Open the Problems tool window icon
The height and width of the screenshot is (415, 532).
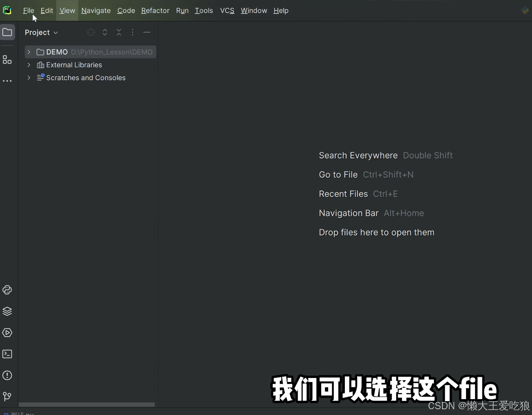coord(7,375)
